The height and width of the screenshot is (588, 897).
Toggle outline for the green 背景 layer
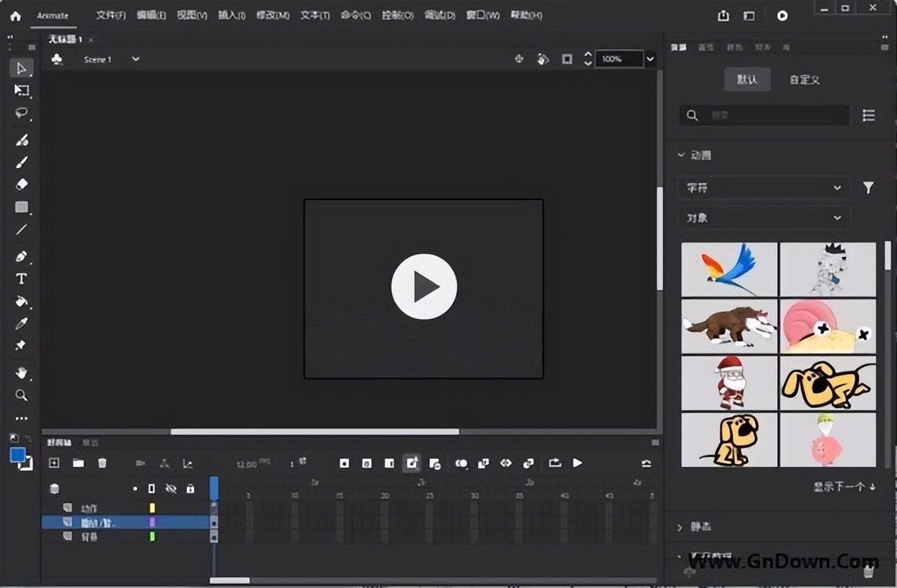(152, 536)
